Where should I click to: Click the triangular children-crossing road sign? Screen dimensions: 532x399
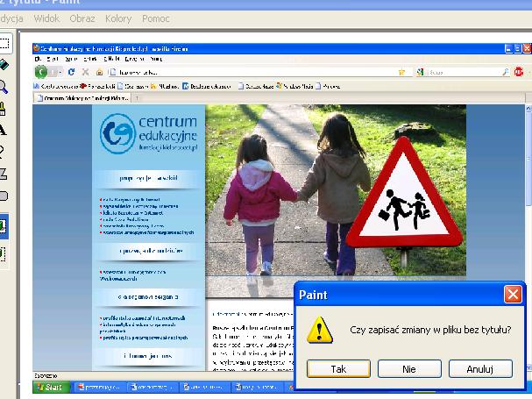404,194
